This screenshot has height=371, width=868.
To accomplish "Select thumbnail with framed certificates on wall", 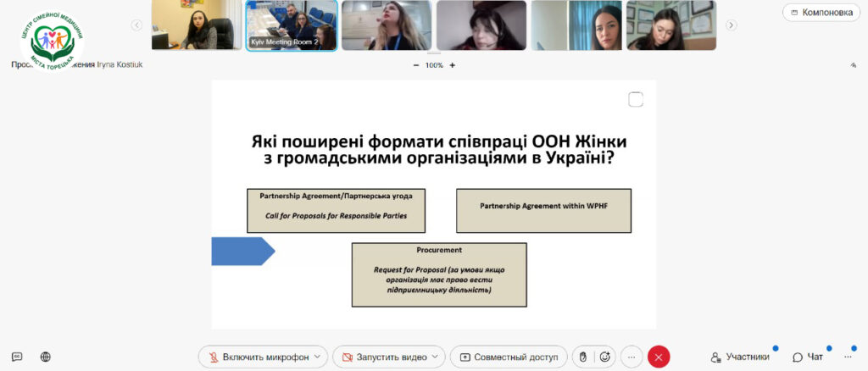I will coord(671,25).
